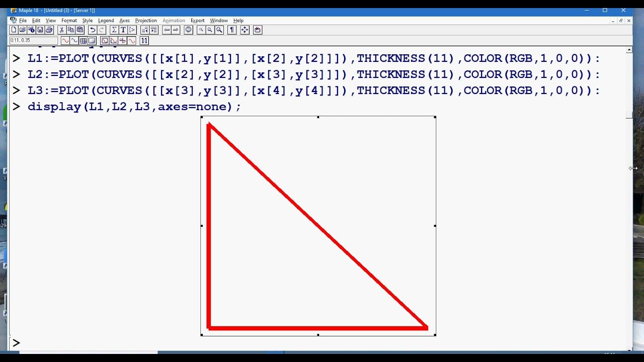This screenshot has width=644, height=362.
Task: Click the Outdent section icon
Action: coord(145,30)
